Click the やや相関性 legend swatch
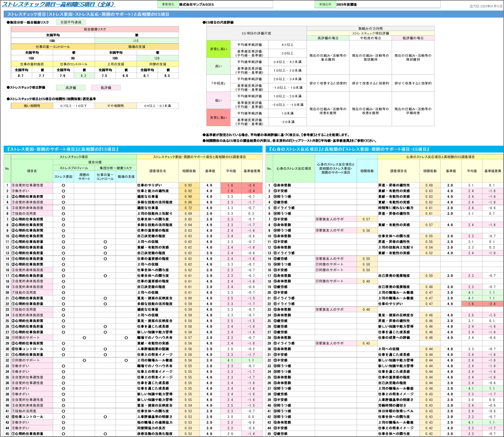This screenshot has width=504, height=437. pos(116,106)
